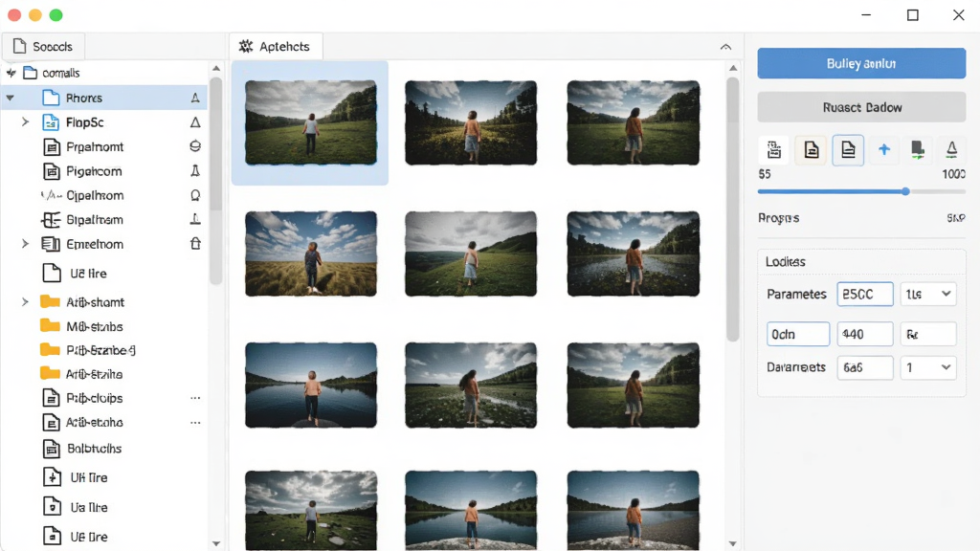Select Cipalhrom entry

tap(95, 195)
